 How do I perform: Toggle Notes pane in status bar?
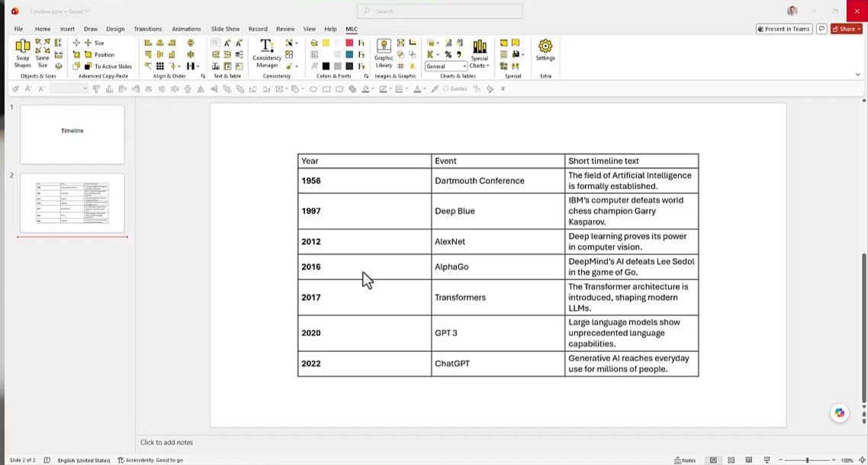tap(685, 460)
